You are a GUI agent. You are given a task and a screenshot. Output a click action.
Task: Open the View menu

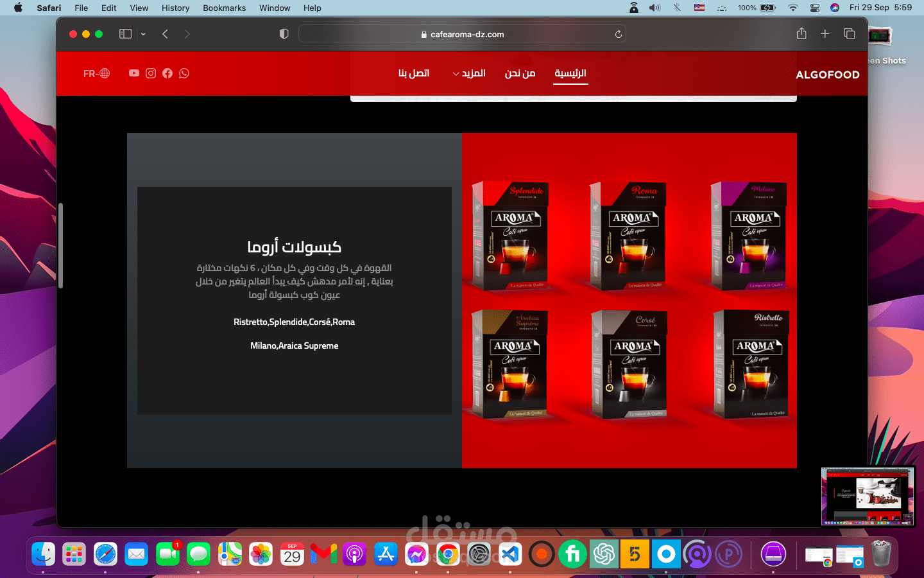click(x=139, y=8)
